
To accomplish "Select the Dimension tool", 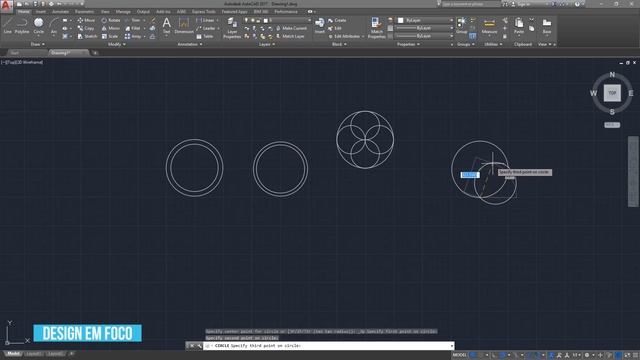I will [184, 25].
